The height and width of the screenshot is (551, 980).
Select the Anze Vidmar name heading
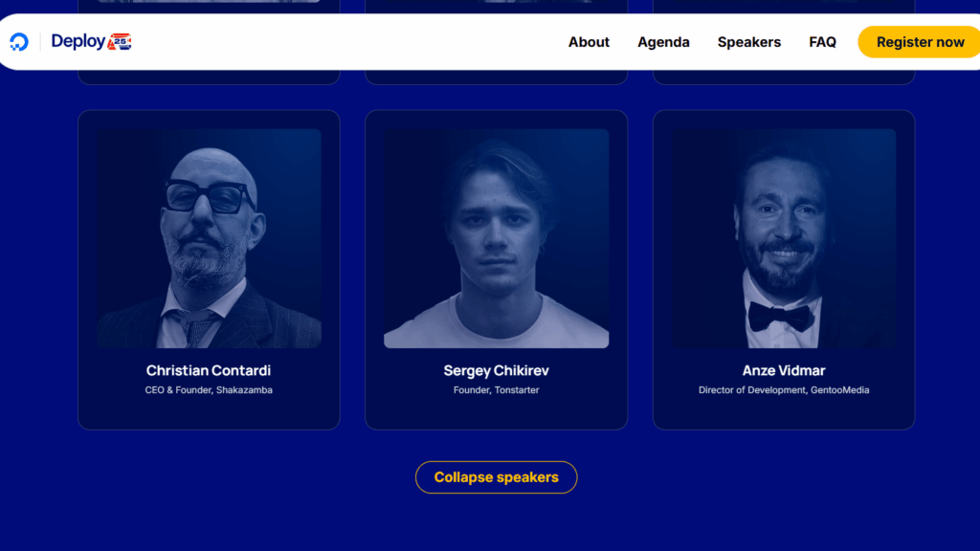[x=784, y=370]
